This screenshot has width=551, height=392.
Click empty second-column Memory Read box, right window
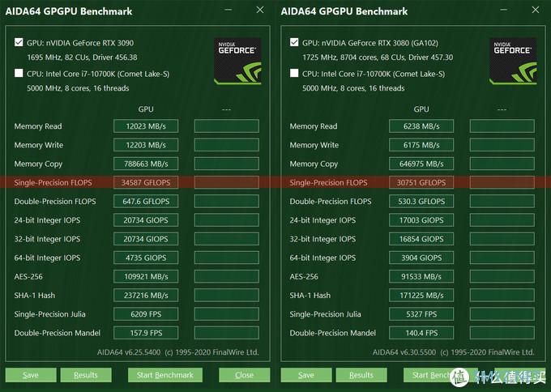tap(502, 126)
